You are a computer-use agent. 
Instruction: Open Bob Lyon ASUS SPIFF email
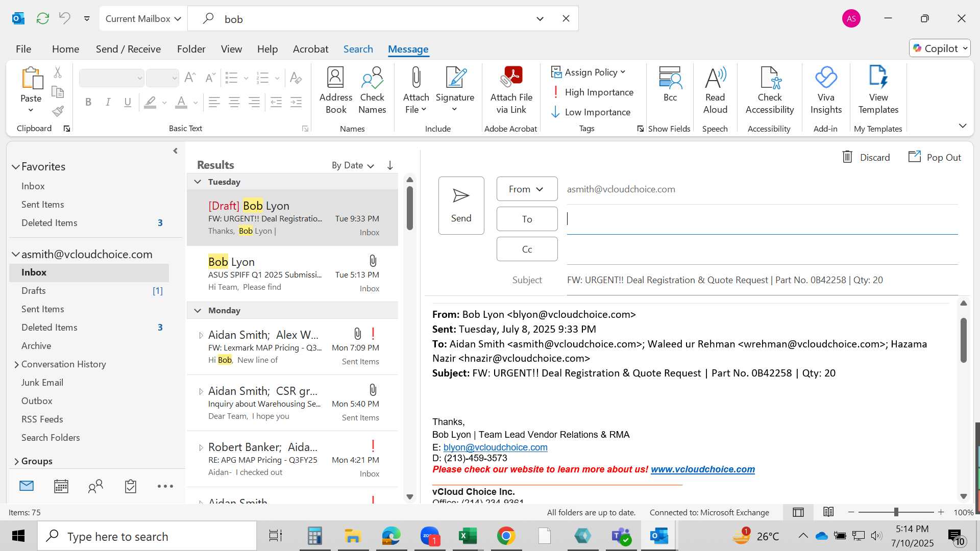292,274
